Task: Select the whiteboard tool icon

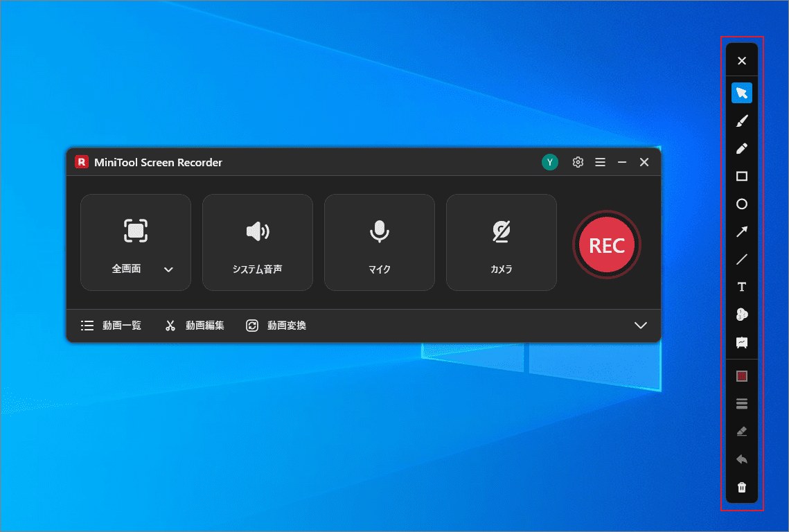Action: point(742,343)
